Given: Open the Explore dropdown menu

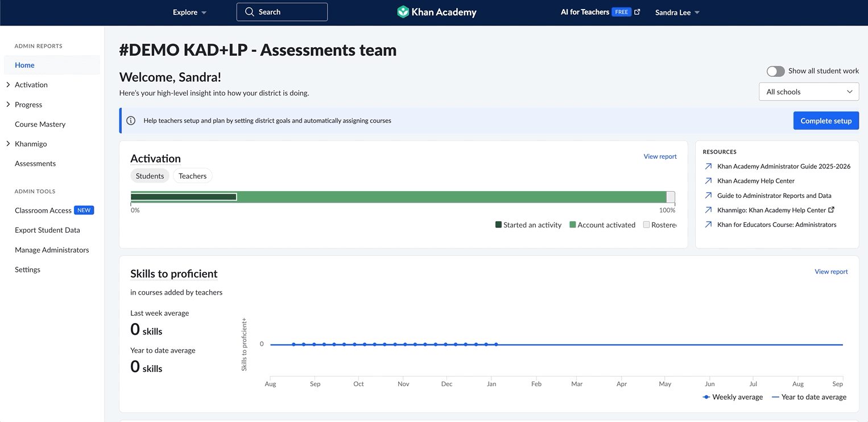Looking at the screenshot, I should [189, 12].
